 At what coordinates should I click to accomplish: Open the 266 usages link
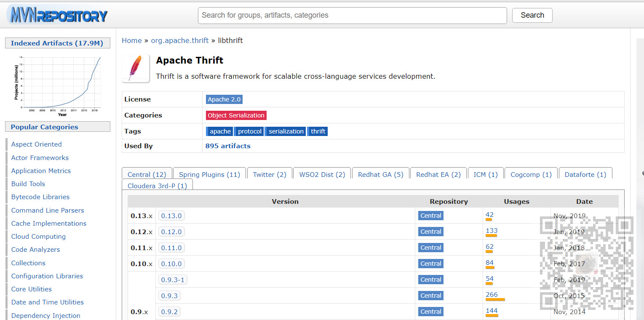point(492,295)
